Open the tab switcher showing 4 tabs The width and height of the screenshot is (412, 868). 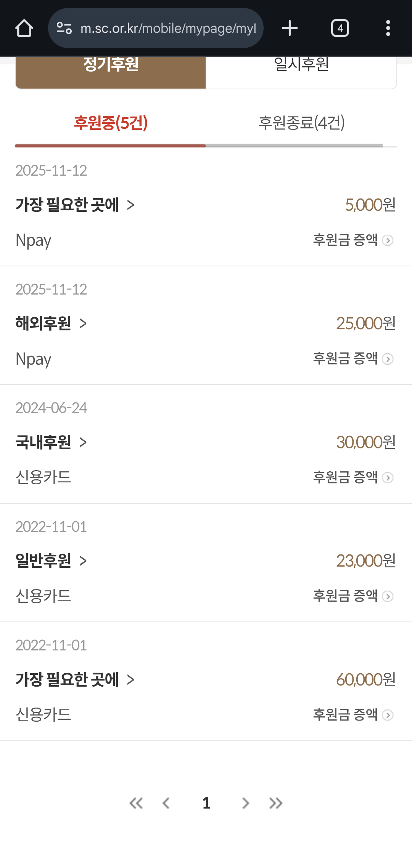click(x=340, y=28)
